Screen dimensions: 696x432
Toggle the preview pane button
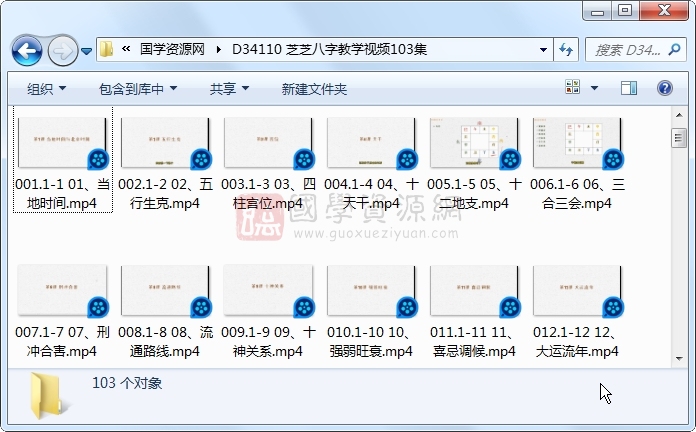click(629, 88)
